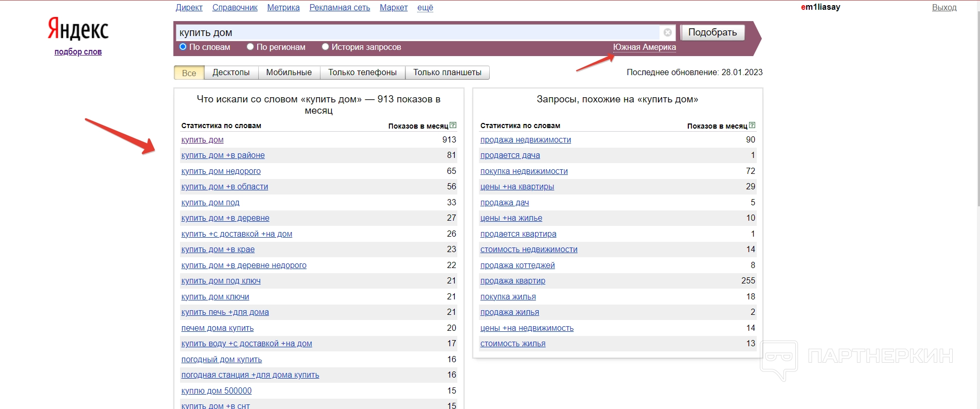Open the "Метрика" top navigation link
The height and width of the screenshot is (409, 980).
(283, 7)
